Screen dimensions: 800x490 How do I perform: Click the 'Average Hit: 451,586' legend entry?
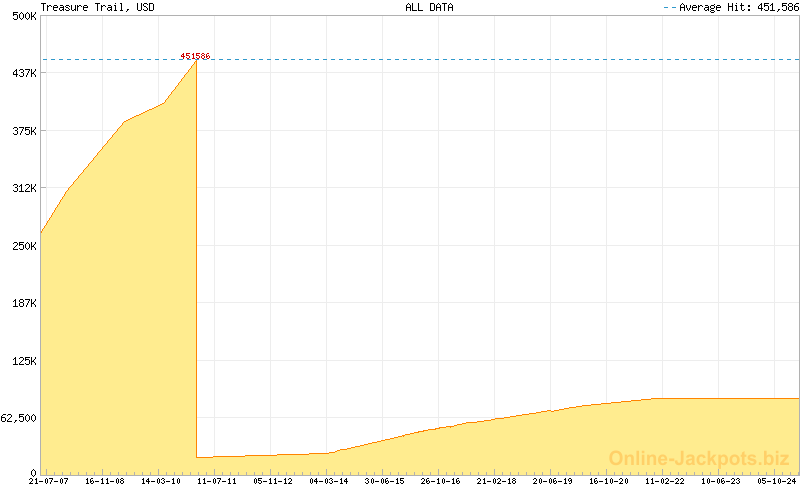[739, 7]
